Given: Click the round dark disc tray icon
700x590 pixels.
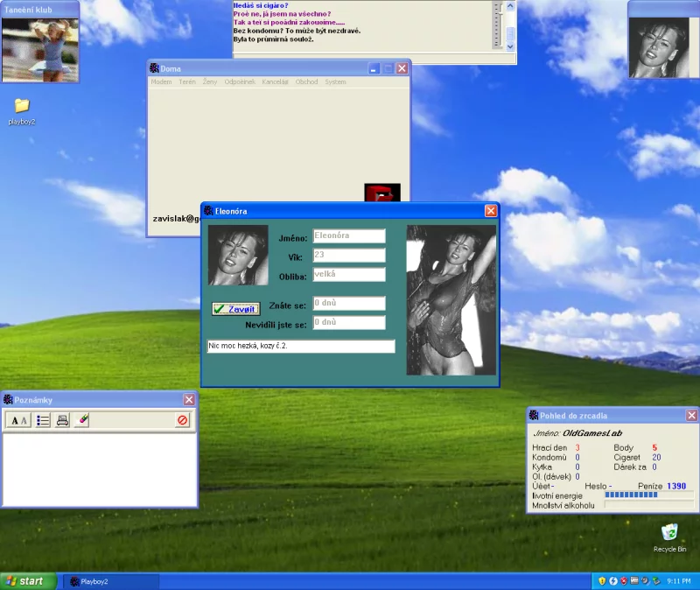Looking at the screenshot, I should tap(645, 581).
